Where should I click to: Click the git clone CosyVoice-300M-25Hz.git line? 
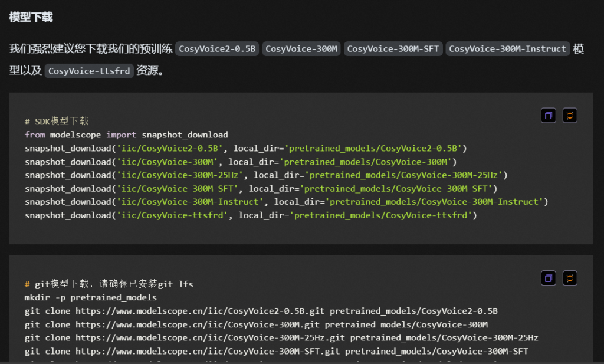click(x=281, y=338)
